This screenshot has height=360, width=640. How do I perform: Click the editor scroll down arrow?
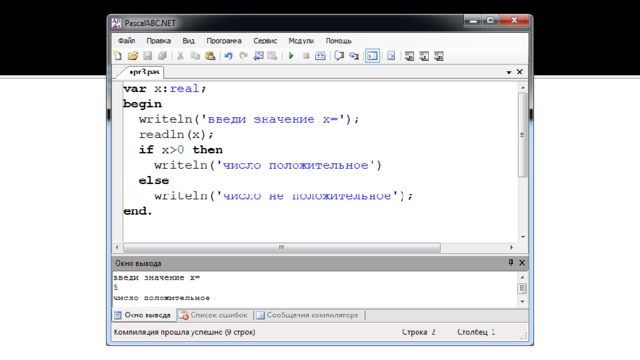(x=522, y=237)
